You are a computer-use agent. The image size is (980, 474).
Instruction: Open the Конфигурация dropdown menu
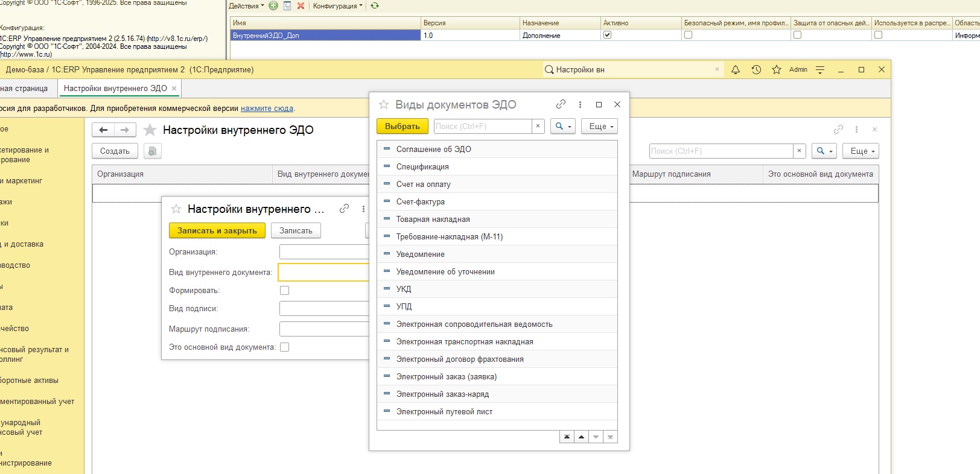(x=338, y=6)
